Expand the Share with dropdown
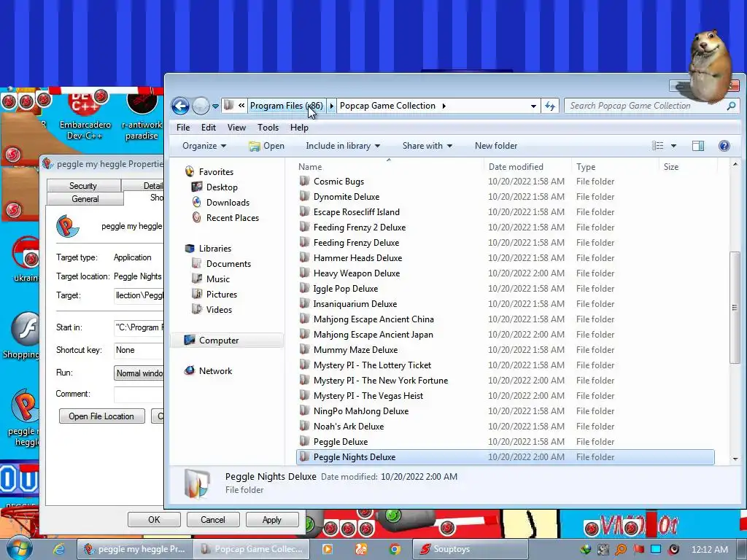 (x=427, y=146)
